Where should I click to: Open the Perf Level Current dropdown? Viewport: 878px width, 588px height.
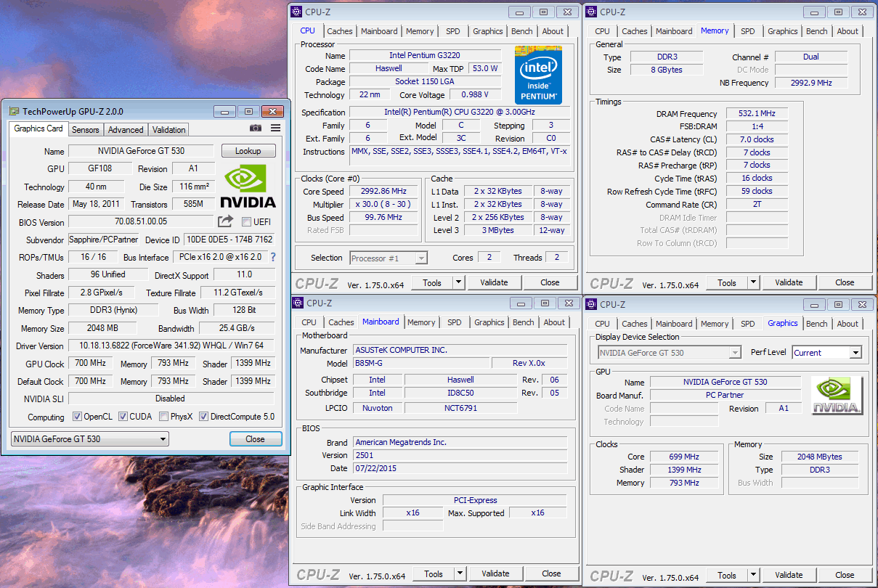point(826,353)
